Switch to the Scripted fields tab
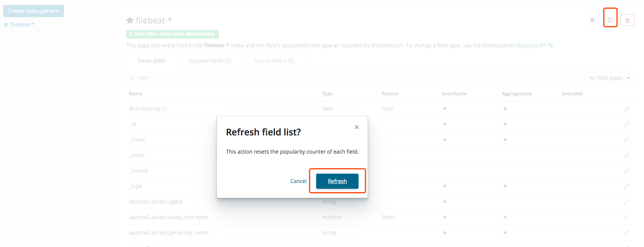The height and width of the screenshot is (247, 644). click(209, 61)
